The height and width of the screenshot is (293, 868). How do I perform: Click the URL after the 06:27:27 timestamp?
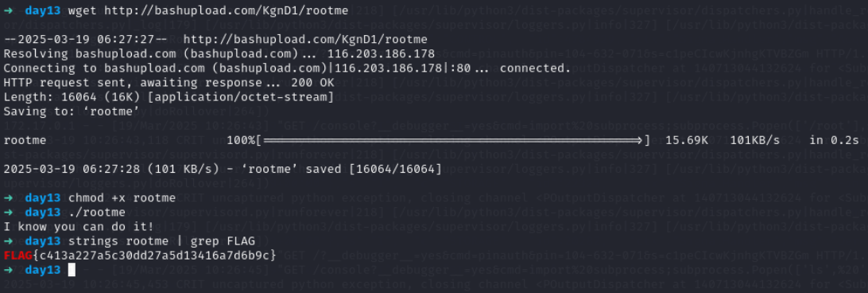[305, 39]
